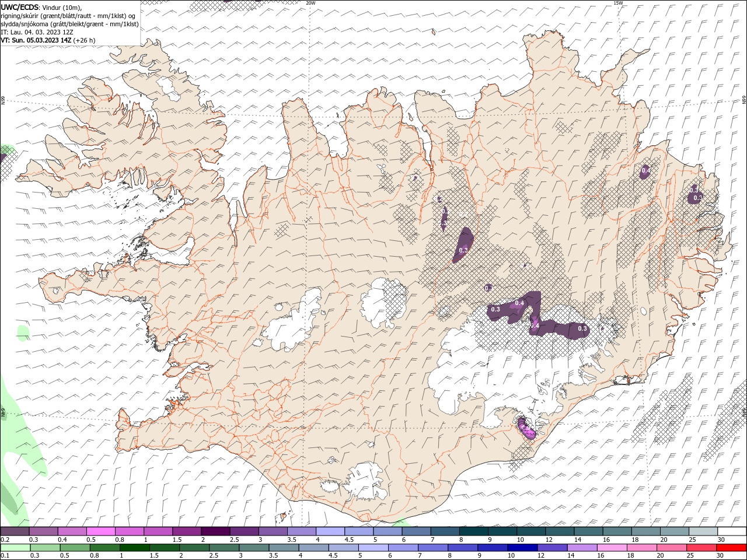Select the lower-row red swatch starting at 25
This screenshot has width=747, height=560.
(x=701, y=548)
